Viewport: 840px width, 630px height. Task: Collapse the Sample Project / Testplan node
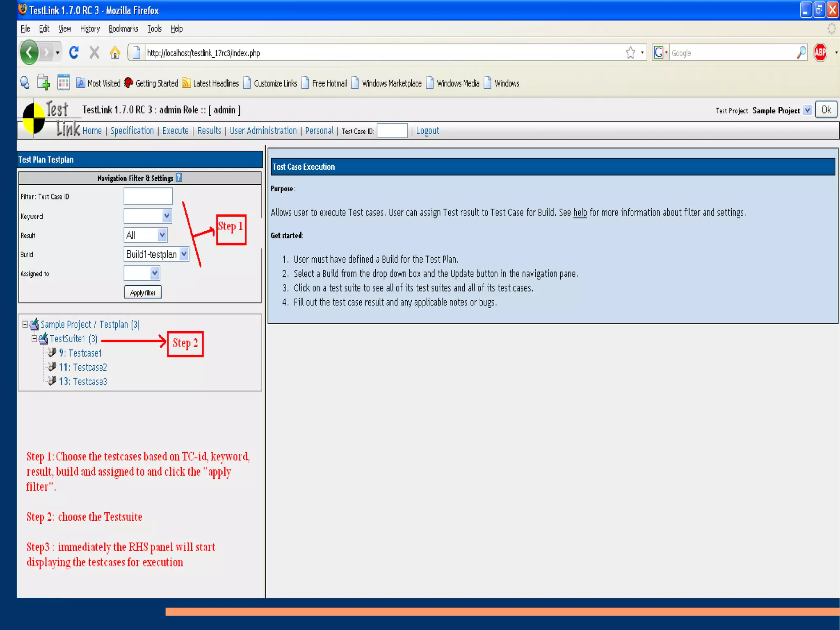(25, 324)
